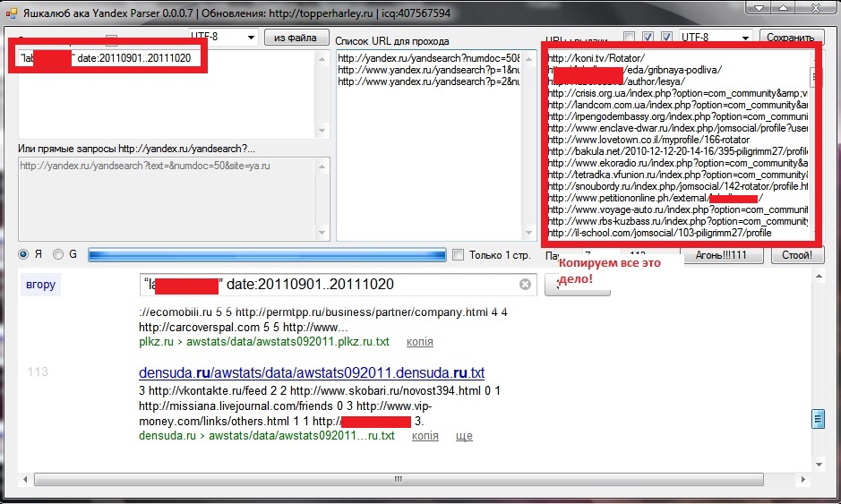This screenshot has width=841, height=504.
Task: Click the up arrow of the queries box scrollbar
Action: click(x=322, y=59)
